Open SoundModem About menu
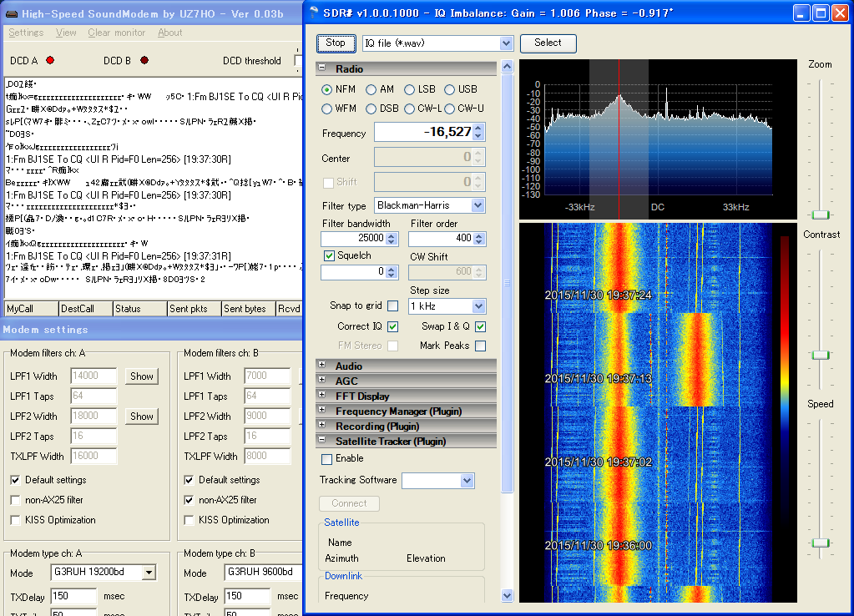The width and height of the screenshot is (854, 616). [170, 33]
